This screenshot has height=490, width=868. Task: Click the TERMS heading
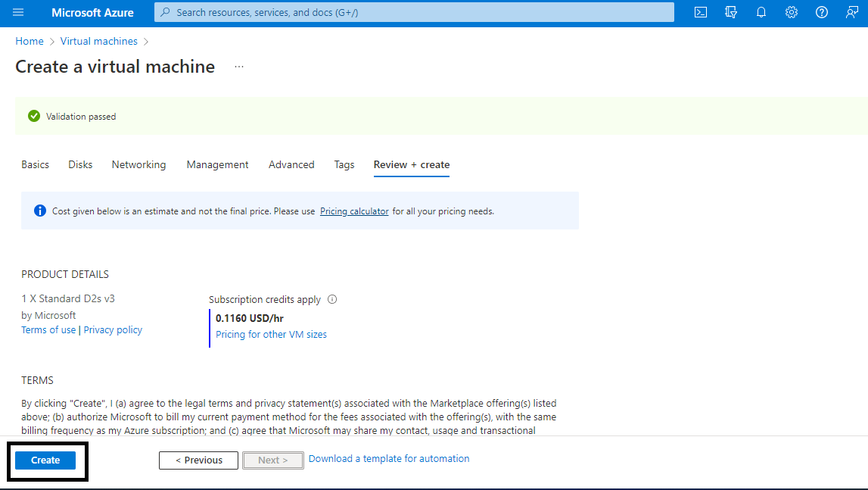click(37, 380)
